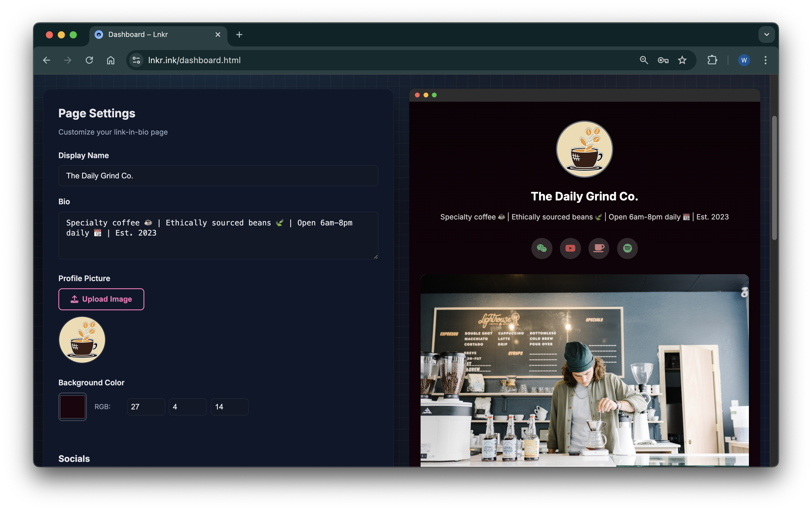The height and width of the screenshot is (511, 812).
Task: Bookmark the dashboard page with the star
Action: pos(682,60)
